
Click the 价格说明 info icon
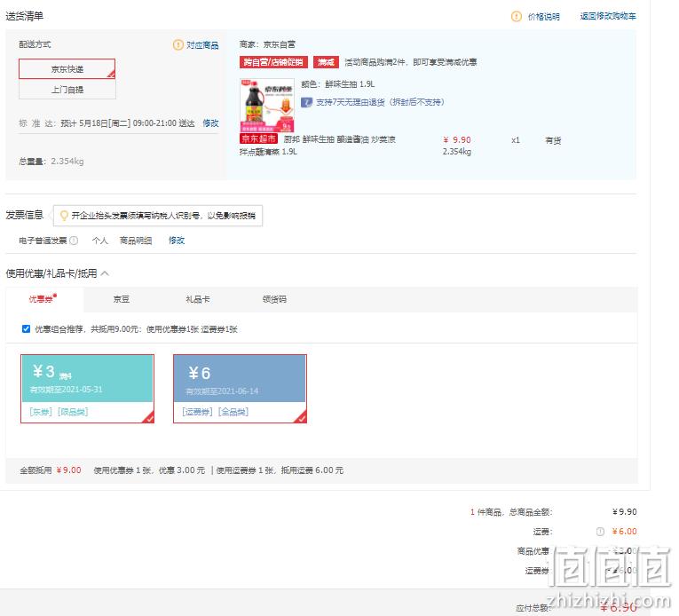tap(517, 17)
